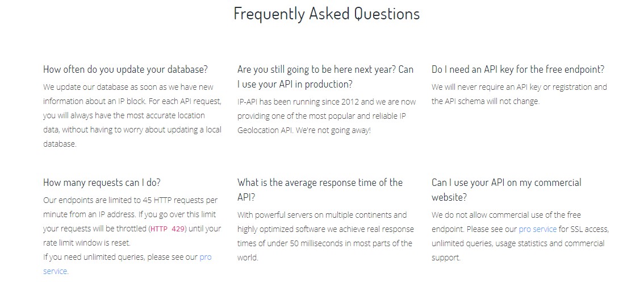This screenshot has height=282, width=644.
Task: Click the 'If you need unlimited queries' sentence
Action: coord(127,264)
